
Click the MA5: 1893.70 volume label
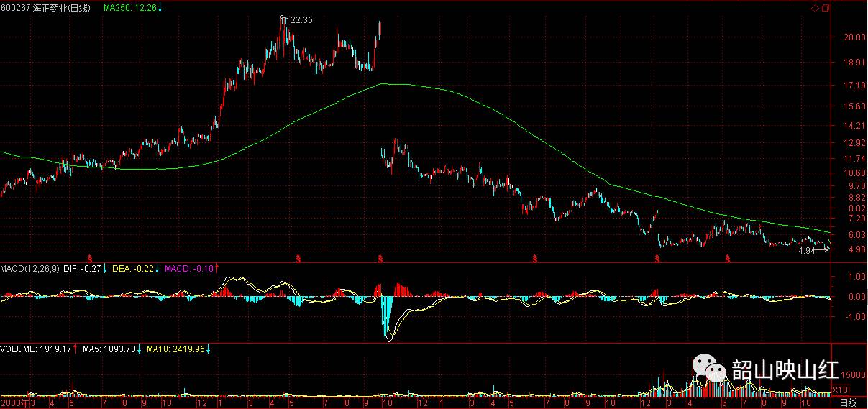pyautogui.click(x=109, y=349)
